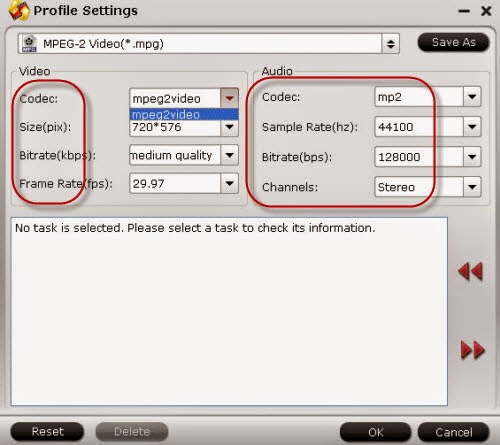The height and width of the screenshot is (445, 500).
Task: Open the audio Codec mp2 dropdown
Action: pos(472,97)
